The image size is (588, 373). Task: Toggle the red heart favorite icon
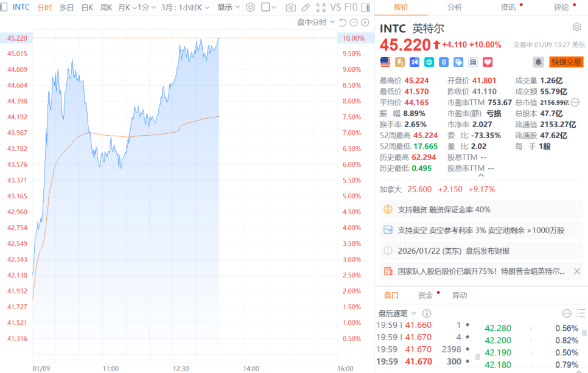tap(488, 62)
